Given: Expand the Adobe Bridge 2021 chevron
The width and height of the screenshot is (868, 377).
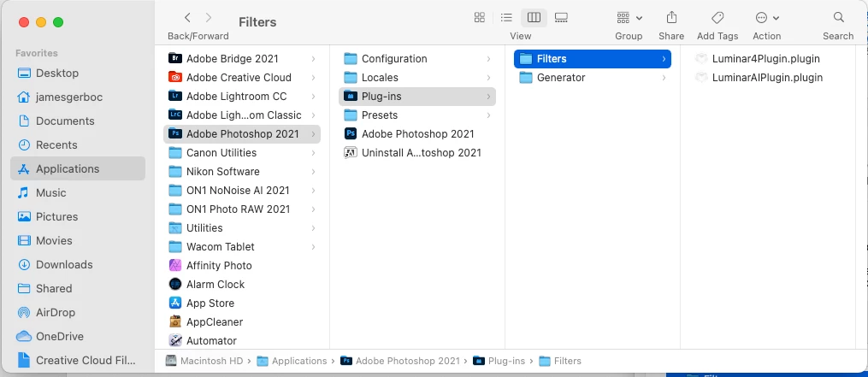Looking at the screenshot, I should coord(313,59).
